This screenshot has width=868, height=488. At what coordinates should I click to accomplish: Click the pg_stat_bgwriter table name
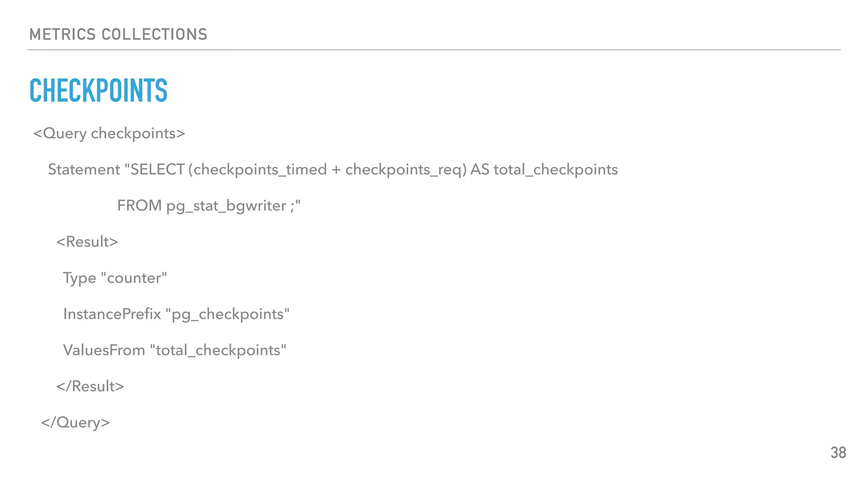pos(226,206)
